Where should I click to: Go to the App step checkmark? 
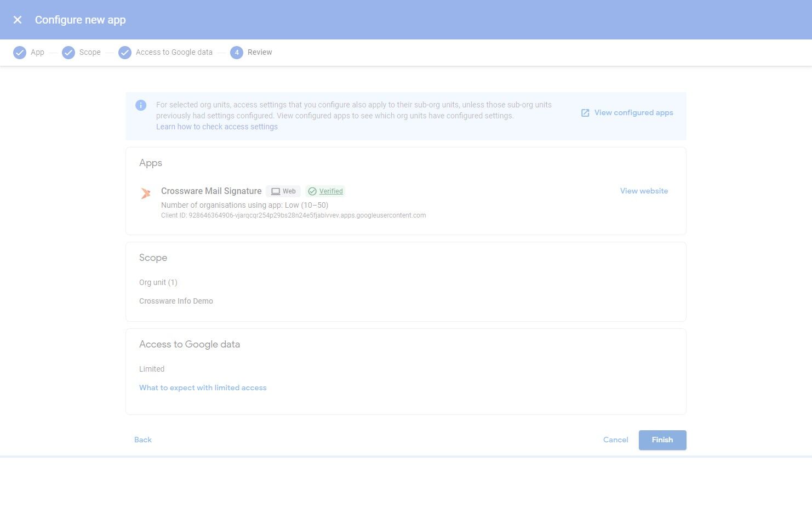pos(20,53)
